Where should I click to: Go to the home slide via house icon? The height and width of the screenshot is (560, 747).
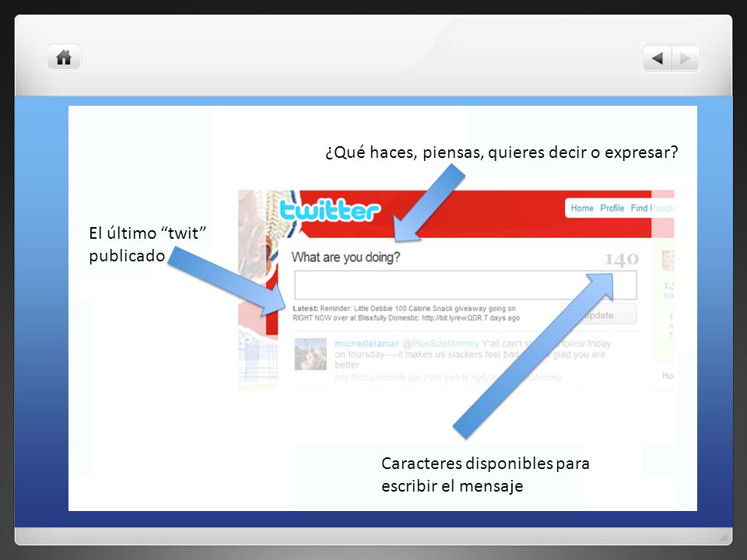coord(64,58)
